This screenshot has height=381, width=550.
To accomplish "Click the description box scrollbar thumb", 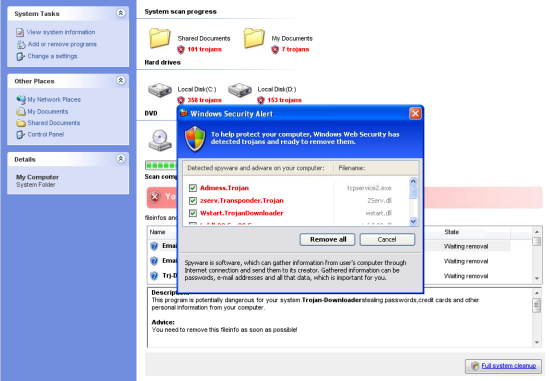I will [x=537, y=305].
